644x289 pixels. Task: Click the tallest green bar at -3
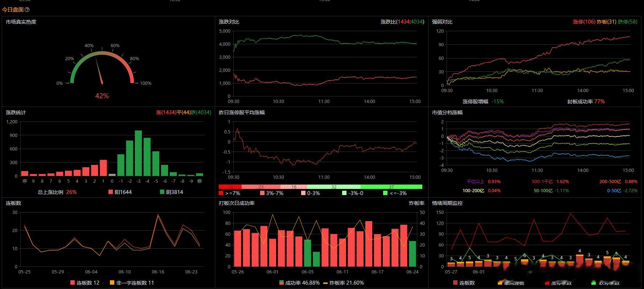coord(138,153)
